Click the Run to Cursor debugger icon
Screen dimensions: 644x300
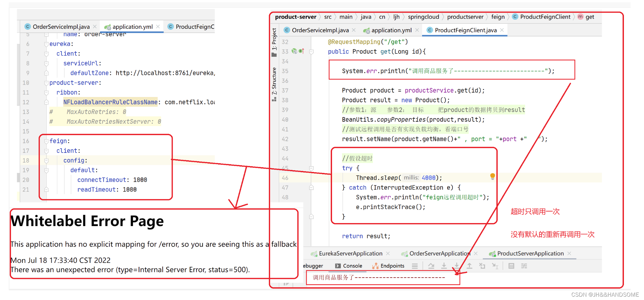tap(495, 266)
